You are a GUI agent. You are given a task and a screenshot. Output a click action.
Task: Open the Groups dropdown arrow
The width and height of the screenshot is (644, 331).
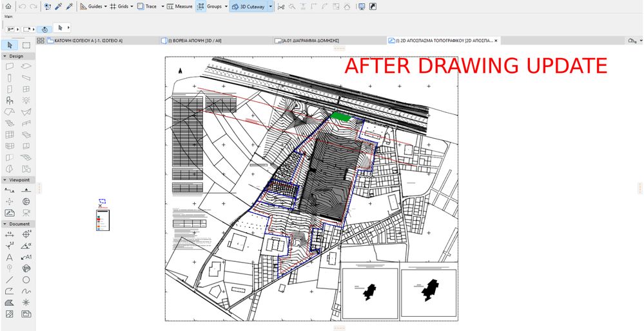226,6
